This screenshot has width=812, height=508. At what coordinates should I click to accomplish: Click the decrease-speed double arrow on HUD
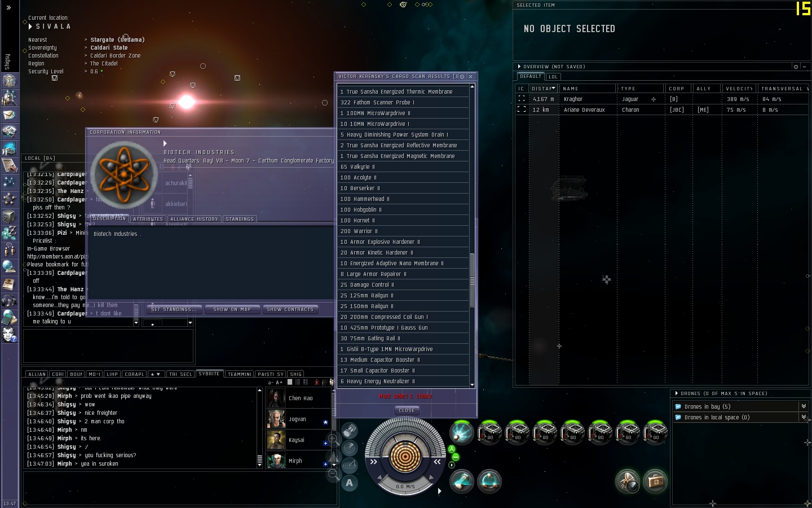(373, 462)
